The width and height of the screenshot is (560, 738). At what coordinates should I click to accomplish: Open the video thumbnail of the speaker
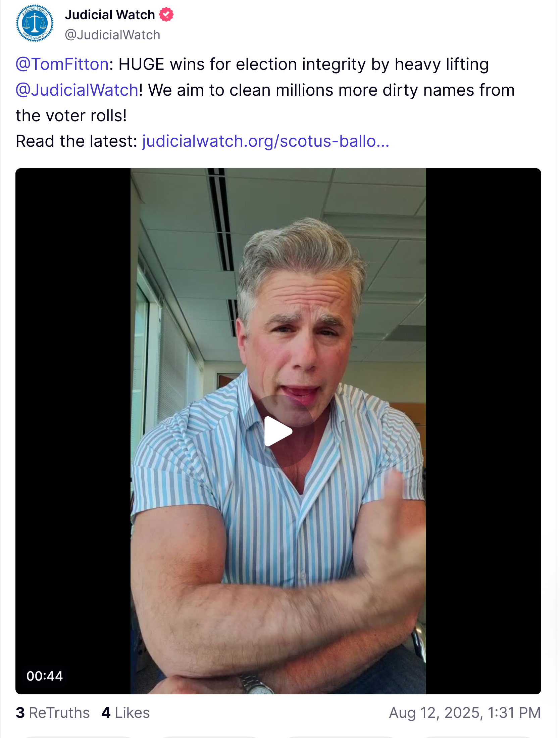pyautogui.click(x=278, y=431)
